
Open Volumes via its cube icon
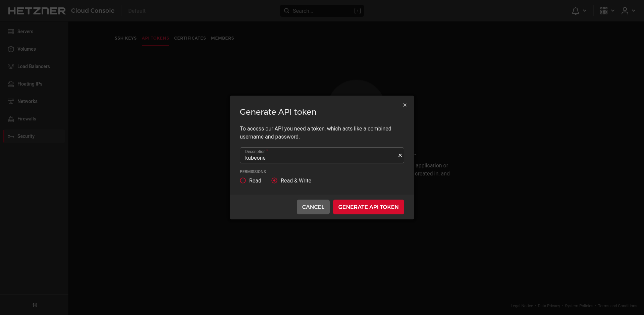11,49
